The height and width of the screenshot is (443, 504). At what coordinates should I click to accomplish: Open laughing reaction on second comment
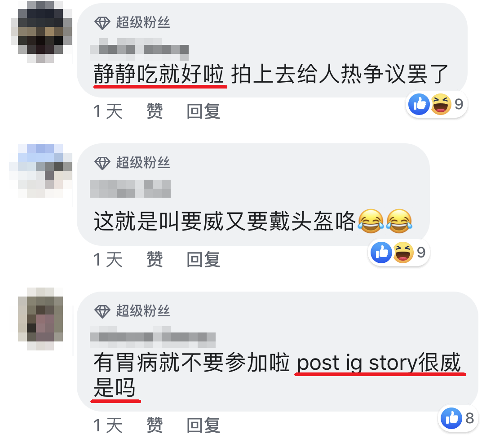coord(403,253)
